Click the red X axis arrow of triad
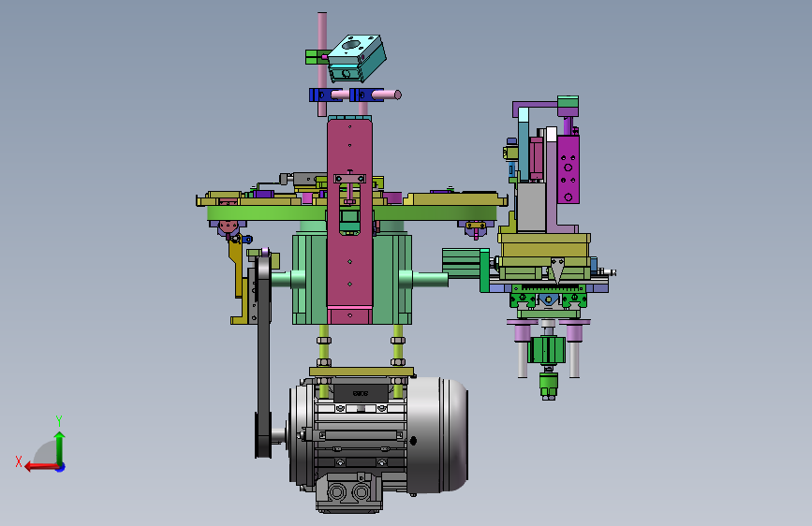This screenshot has height=526, width=812. (40, 467)
